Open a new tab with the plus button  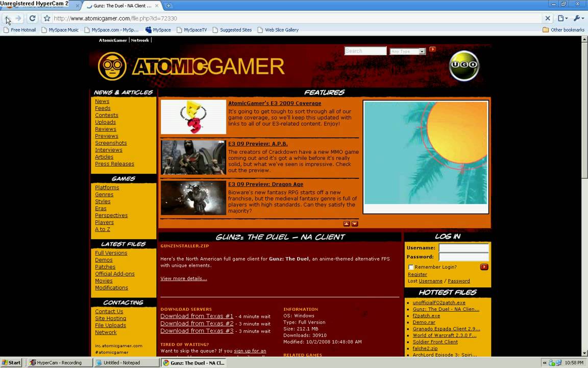169,6
